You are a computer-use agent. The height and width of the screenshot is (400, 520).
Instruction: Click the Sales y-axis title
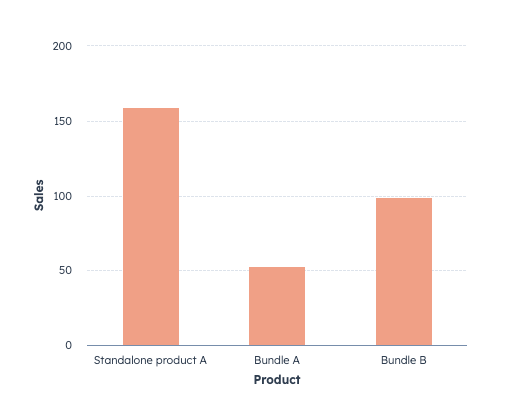39,195
